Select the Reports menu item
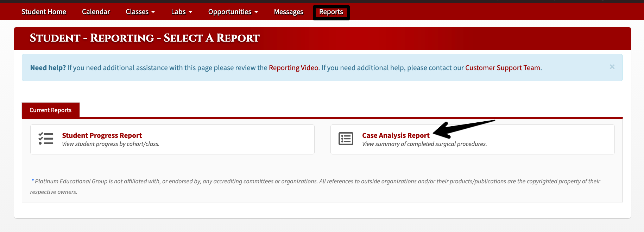 pyautogui.click(x=331, y=12)
